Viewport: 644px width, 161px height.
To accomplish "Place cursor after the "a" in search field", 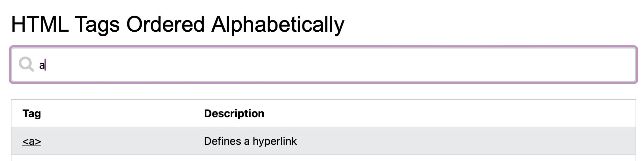I will (x=46, y=65).
